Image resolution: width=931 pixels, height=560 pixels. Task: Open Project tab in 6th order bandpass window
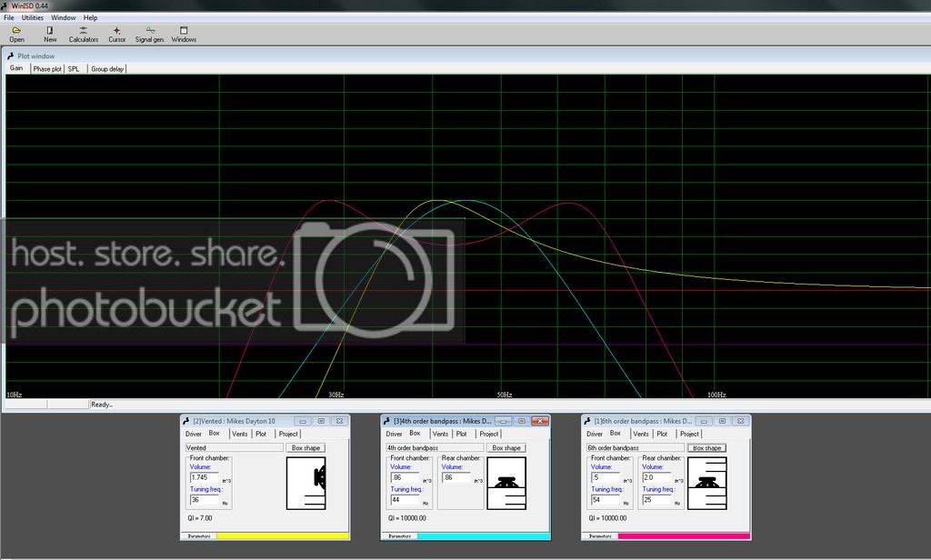(690, 435)
